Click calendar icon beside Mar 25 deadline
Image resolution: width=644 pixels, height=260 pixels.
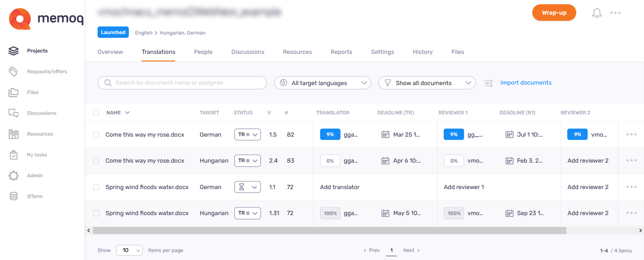tap(385, 135)
